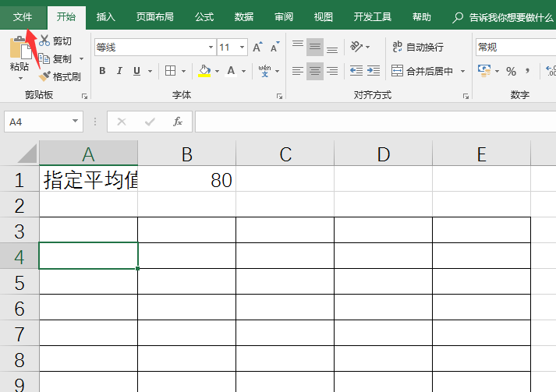Toggle bold formatting
The image size is (556, 392).
click(x=102, y=71)
